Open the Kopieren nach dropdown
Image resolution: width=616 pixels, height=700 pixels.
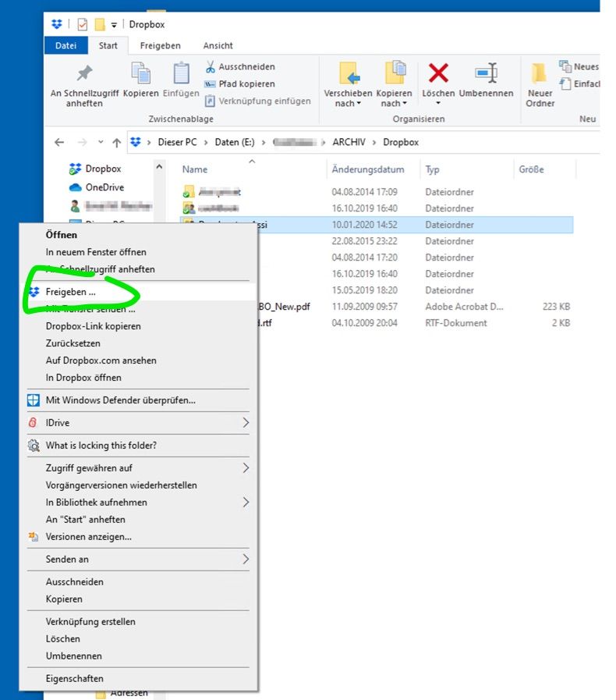394,103
